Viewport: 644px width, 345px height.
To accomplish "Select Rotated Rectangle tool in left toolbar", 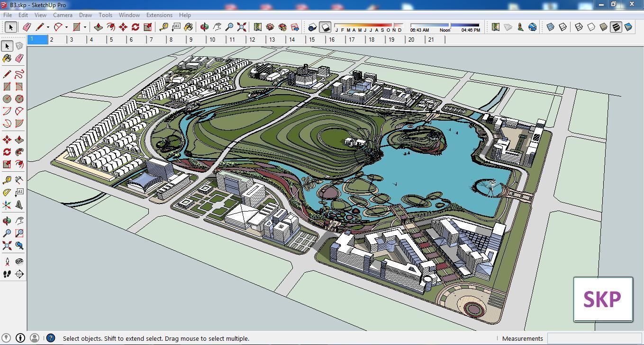I will [19, 87].
